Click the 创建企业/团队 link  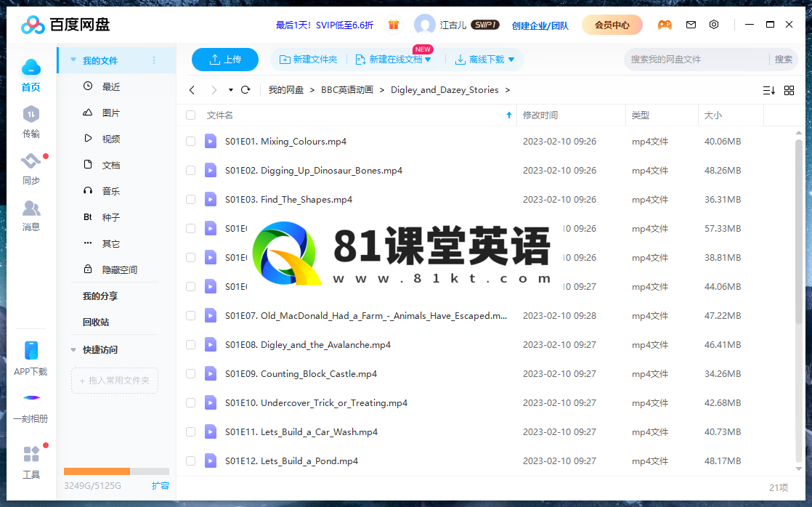(540, 25)
